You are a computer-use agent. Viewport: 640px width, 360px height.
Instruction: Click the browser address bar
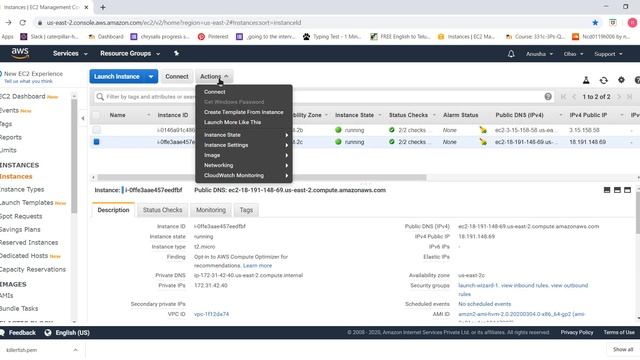click(x=310, y=23)
